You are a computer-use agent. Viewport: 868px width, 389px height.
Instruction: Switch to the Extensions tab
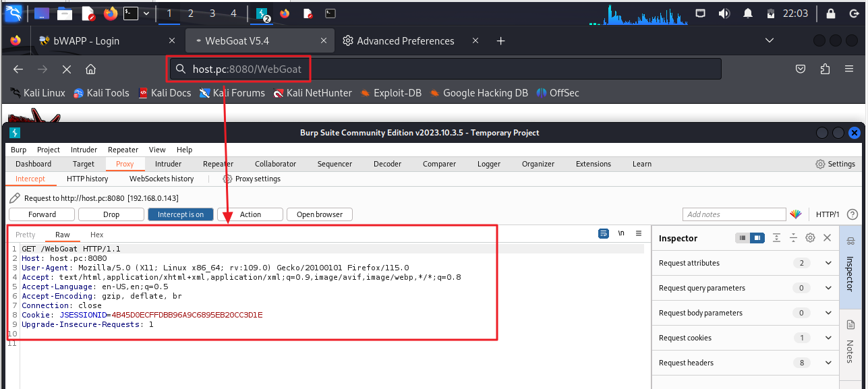click(594, 164)
